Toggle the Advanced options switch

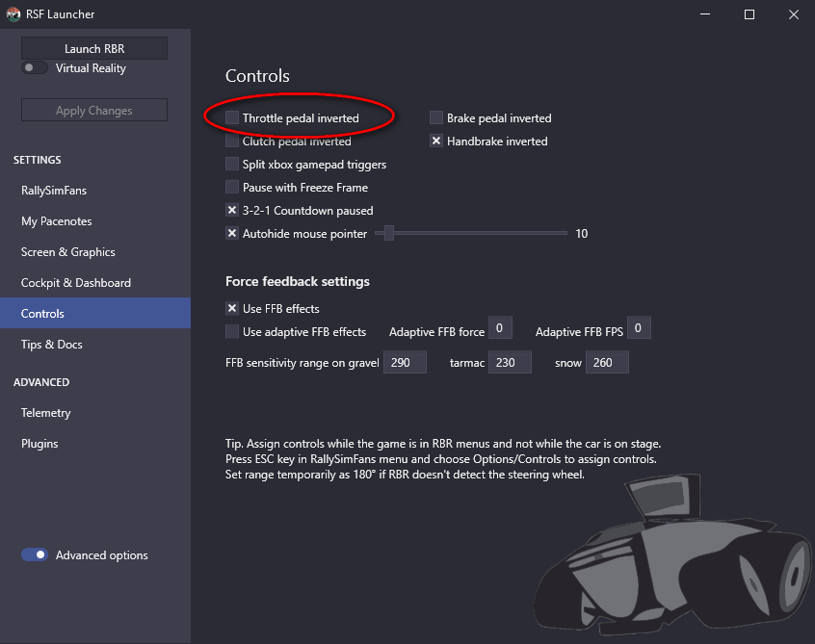coord(35,554)
